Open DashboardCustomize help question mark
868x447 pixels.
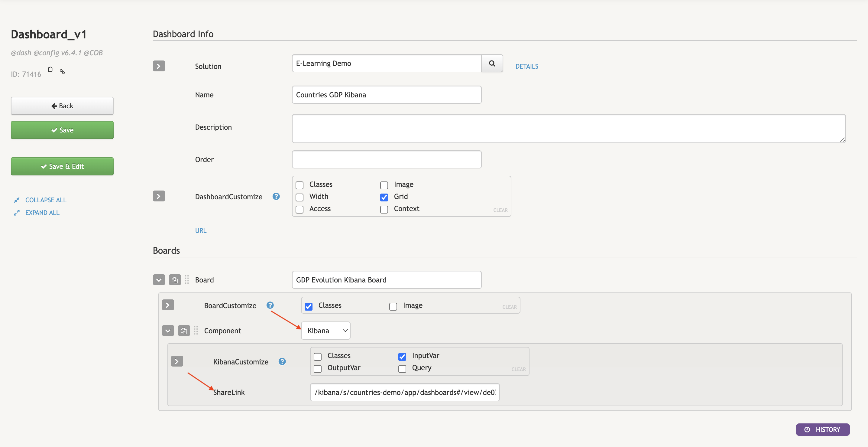276,196
